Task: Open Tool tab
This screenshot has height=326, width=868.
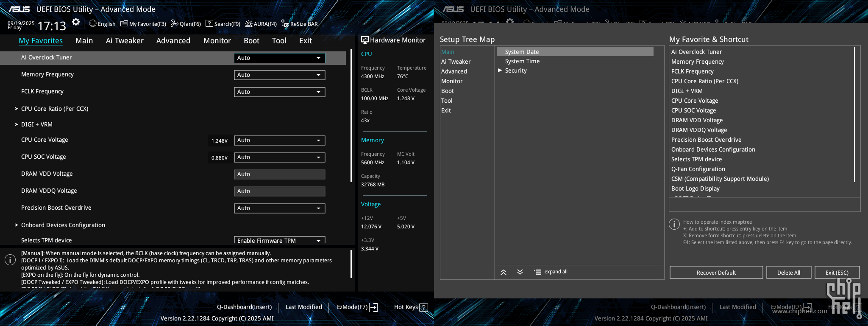Action: pos(279,41)
